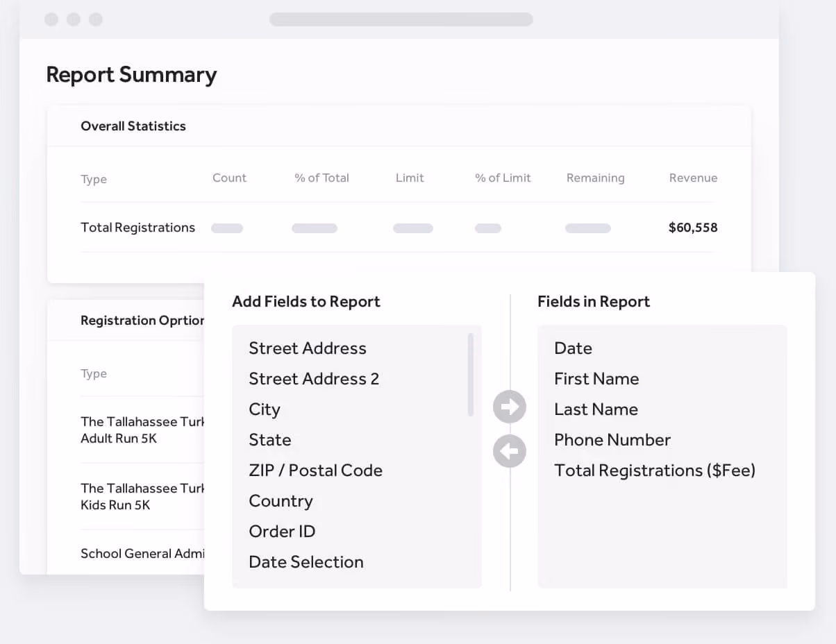Screen dimensions: 836x644
Task: Click the % of Limit column header
Action: point(503,178)
